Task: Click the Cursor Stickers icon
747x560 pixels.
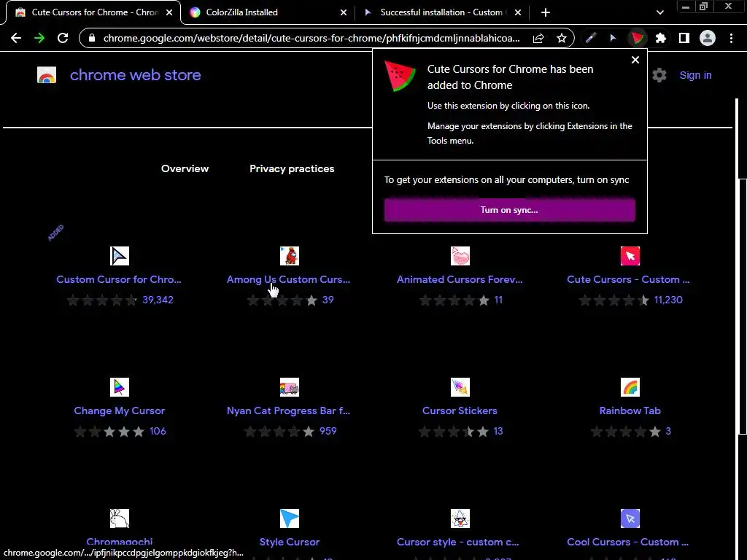Action: click(x=460, y=387)
